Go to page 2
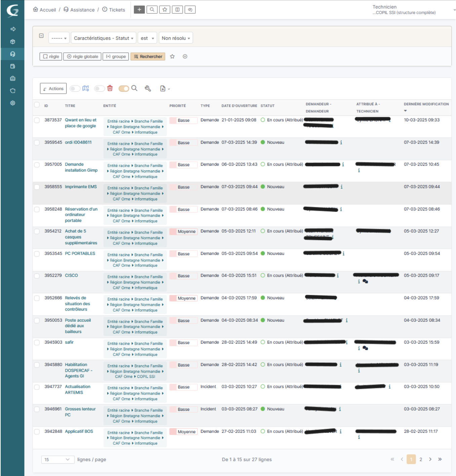This screenshot has height=476, width=456. 421,460
